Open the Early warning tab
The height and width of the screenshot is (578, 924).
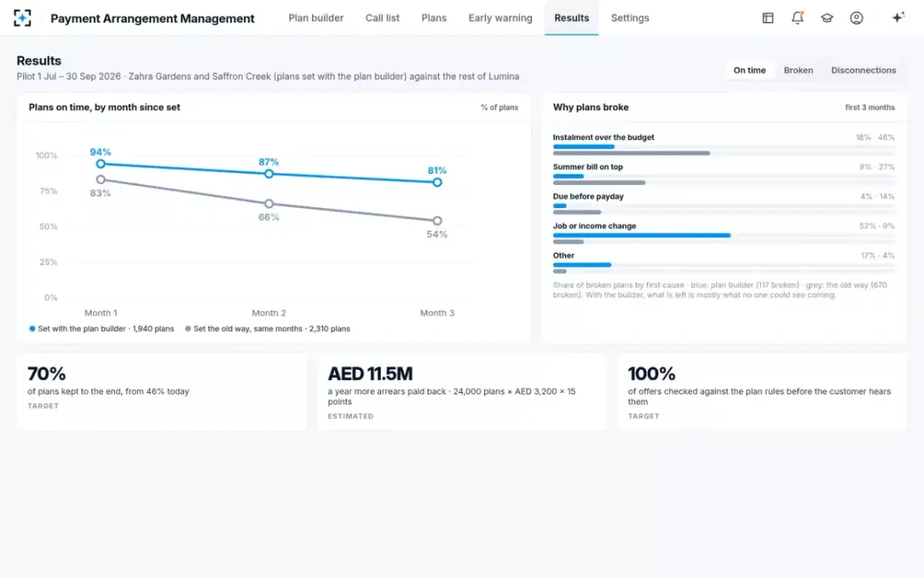coord(500,18)
